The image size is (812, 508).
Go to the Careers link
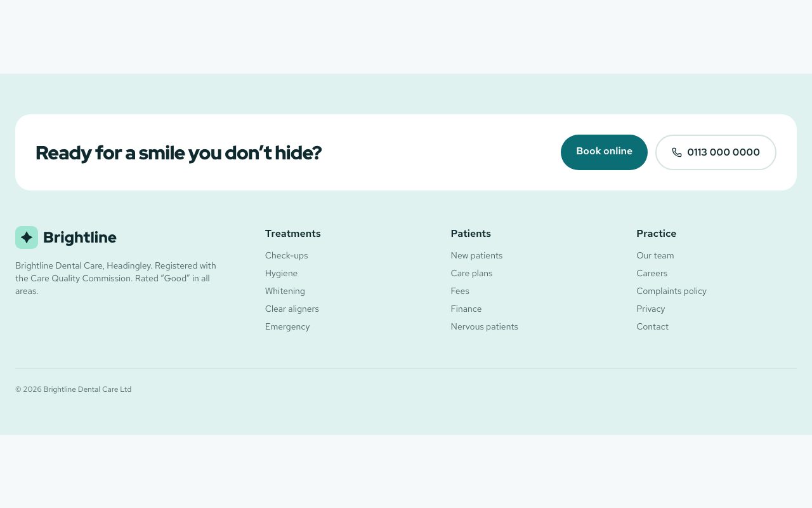click(x=652, y=273)
